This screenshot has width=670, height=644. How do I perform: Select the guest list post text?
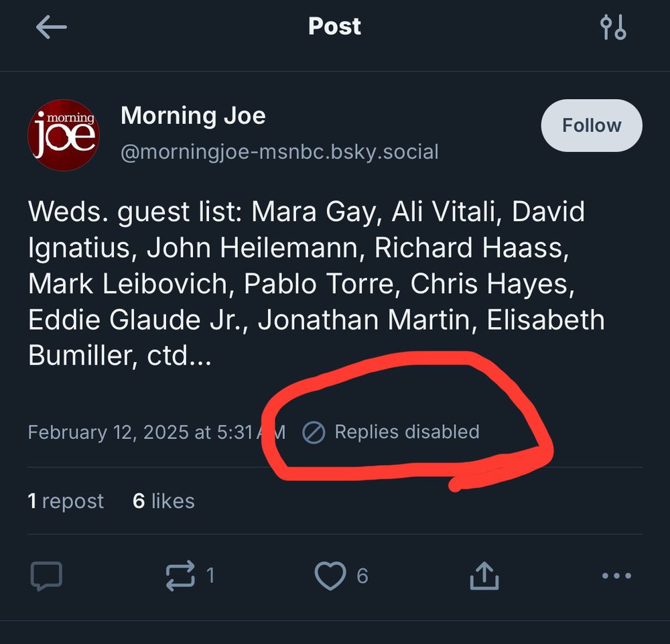[x=316, y=283]
